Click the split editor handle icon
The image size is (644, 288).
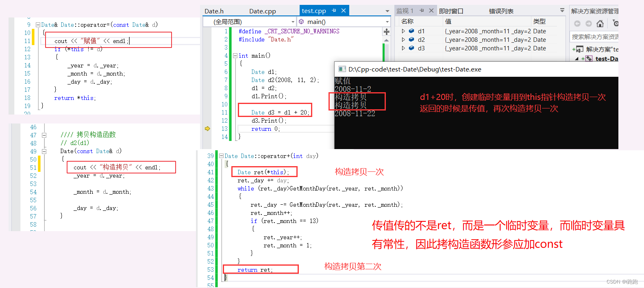click(x=386, y=31)
